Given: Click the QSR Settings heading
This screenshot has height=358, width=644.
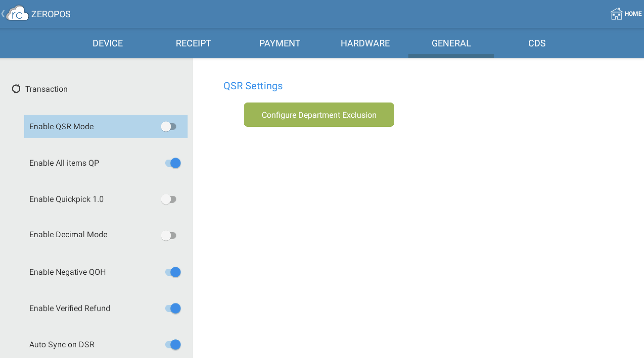Looking at the screenshot, I should coord(253,86).
